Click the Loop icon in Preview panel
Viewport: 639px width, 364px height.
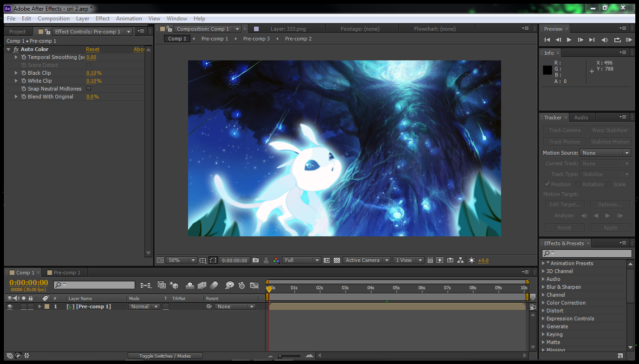[x=617, y=40]
